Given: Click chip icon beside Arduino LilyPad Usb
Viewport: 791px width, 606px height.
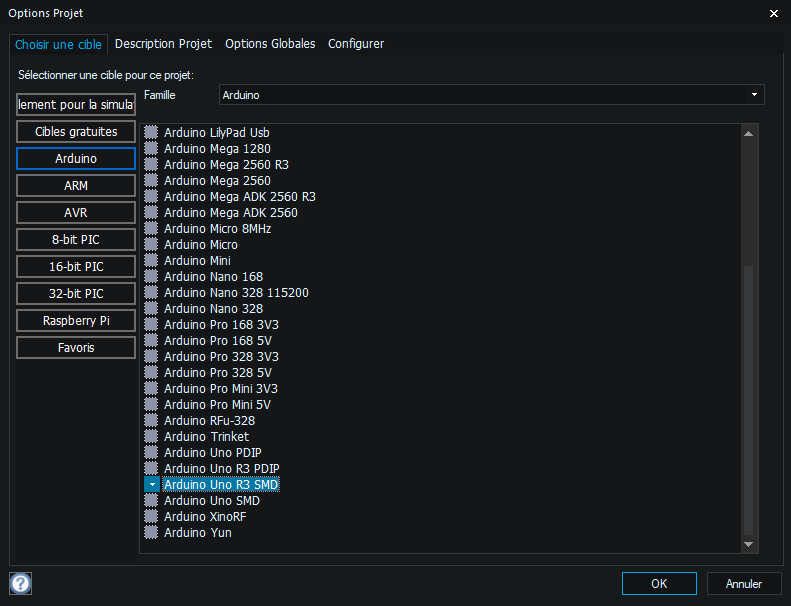Looking at the screenshot, I should pos(151,132).
